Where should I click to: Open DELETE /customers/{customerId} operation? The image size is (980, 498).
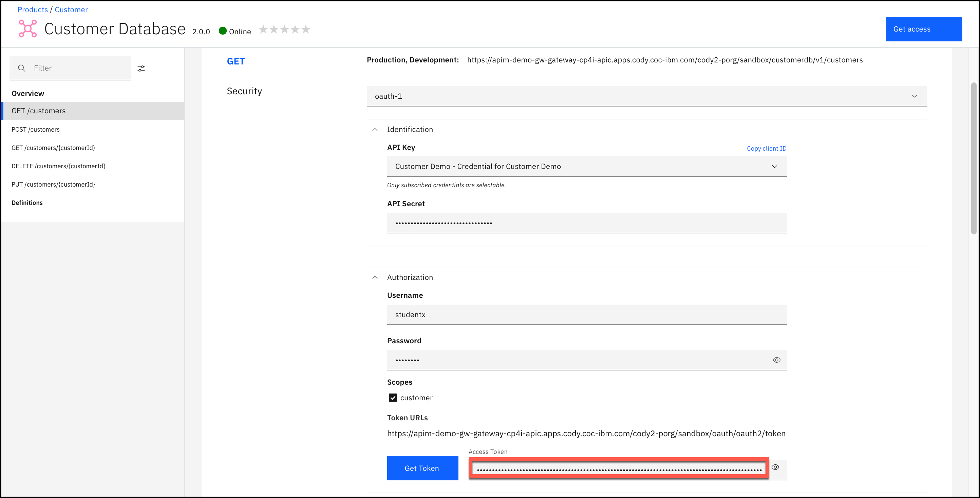tap(58, 166)
